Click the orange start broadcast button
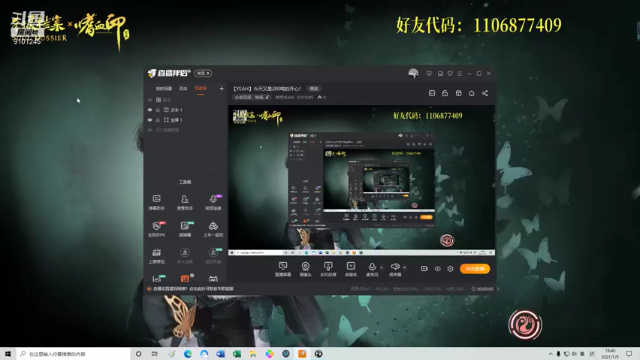The height and width of the screenshot is (360, 640). pyautogui.click(x=475, y=269)
